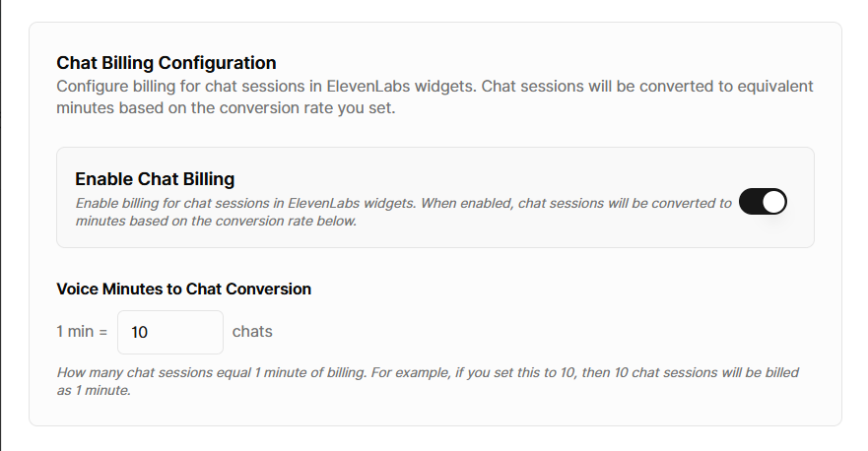Click the white knob of the billing toggle
This screenshot has width=868, height=451.
point(773,202)
